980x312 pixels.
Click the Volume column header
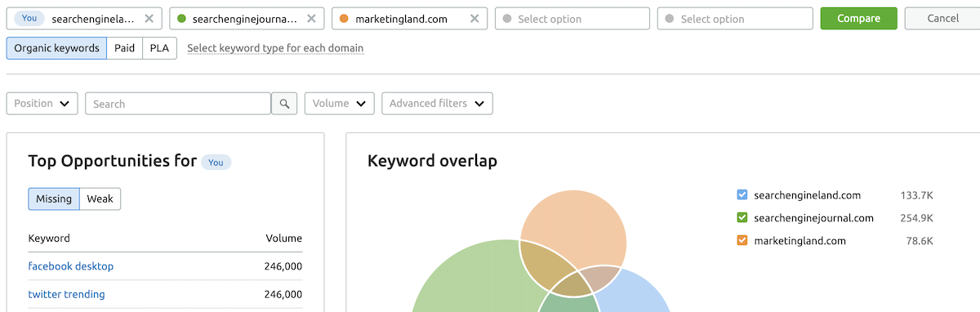(x=284, y=238)
